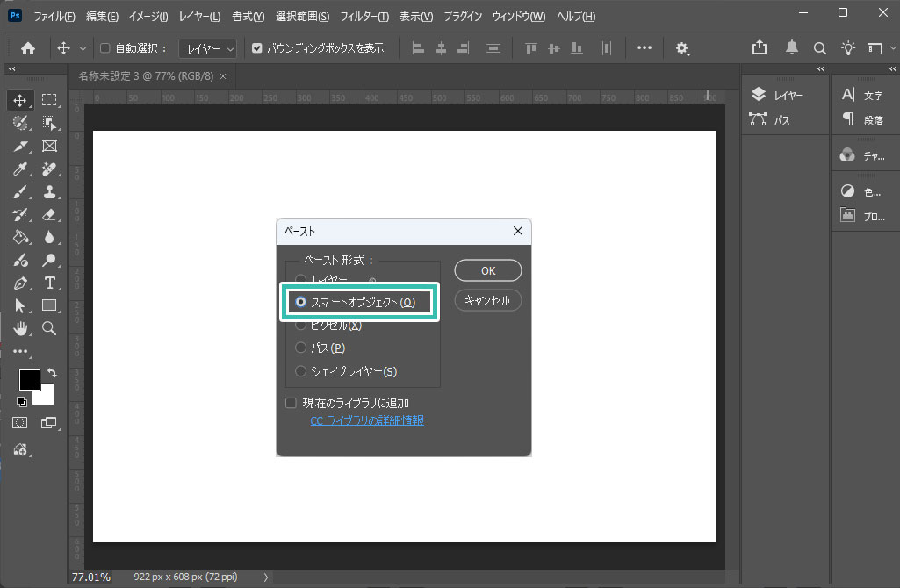This screenshot has height=588, width=900.
Task: Open the レイヤー auto-select dropdown
Action: tap(207, 48)
